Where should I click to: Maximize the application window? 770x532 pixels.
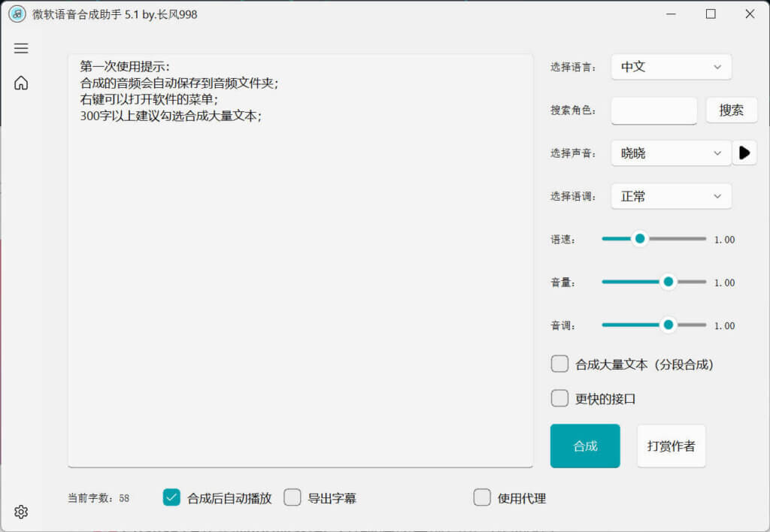[711, 14]
